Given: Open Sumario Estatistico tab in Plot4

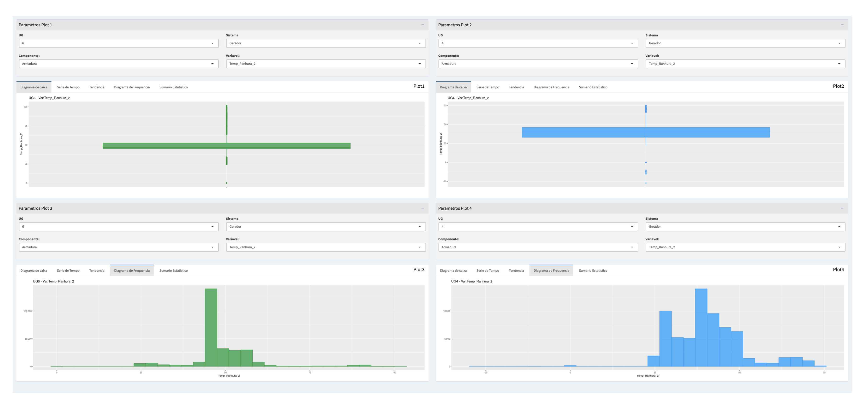Looking at the screenshot, I should click(x=593, y=271).
